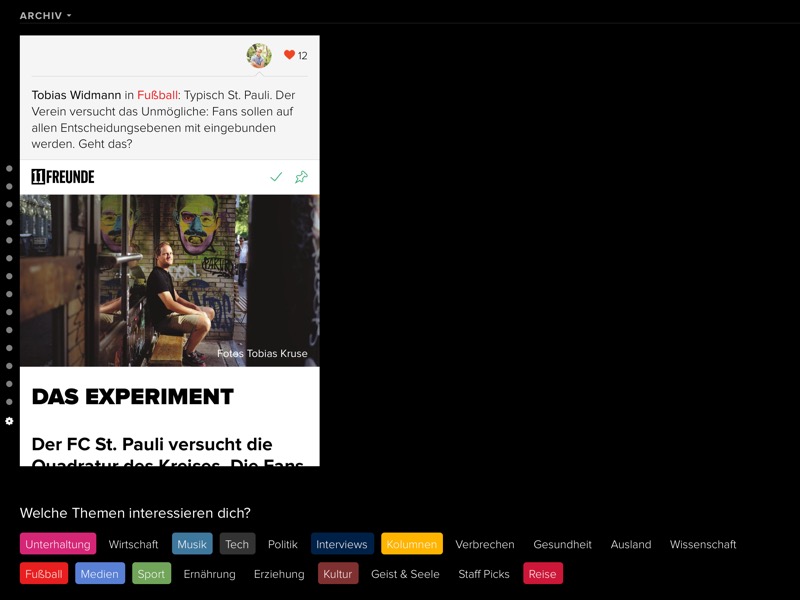Deselect the red Fußball topic tag
The image size is (800, 600).
tap(44, 574)
